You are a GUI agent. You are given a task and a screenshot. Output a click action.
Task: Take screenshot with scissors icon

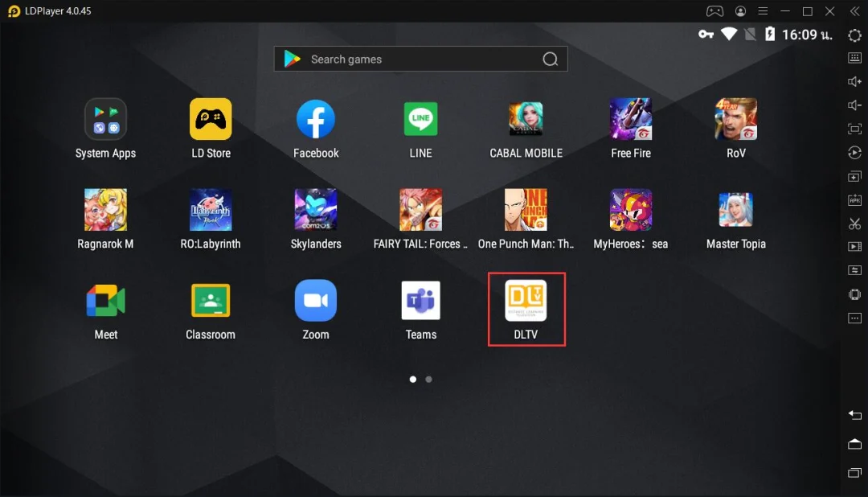pos(854,224)
